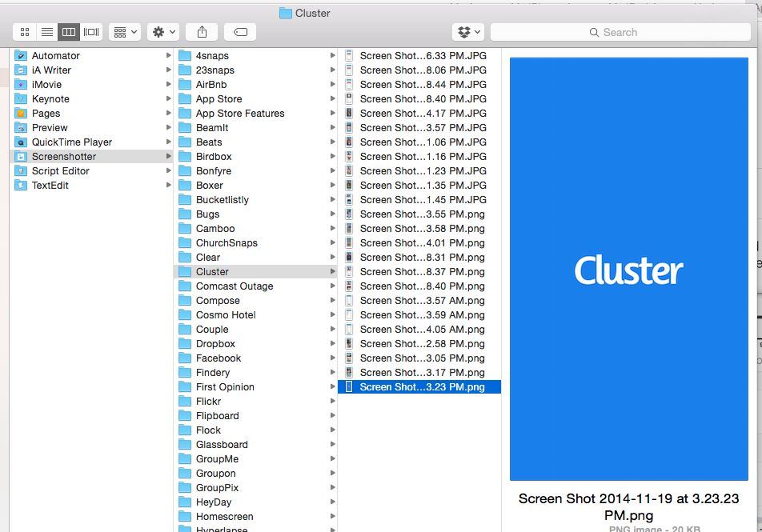The height and width of the screenshot is (532, 762).
Task: Switch to Cover Flow view
Action: (91, 32)
